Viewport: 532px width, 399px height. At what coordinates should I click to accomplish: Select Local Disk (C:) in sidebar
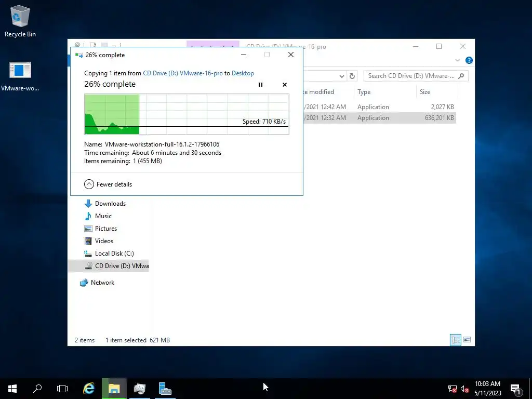click(114, 254)
